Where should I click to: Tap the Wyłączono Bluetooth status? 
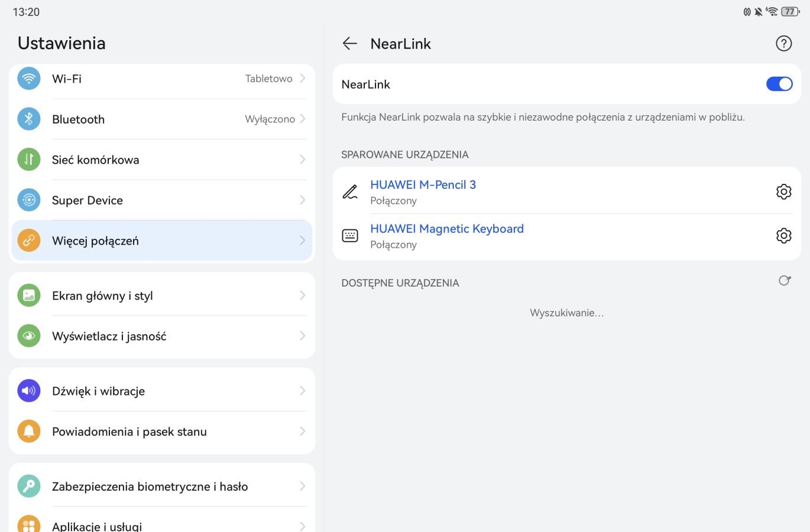(x=270, y=119)
